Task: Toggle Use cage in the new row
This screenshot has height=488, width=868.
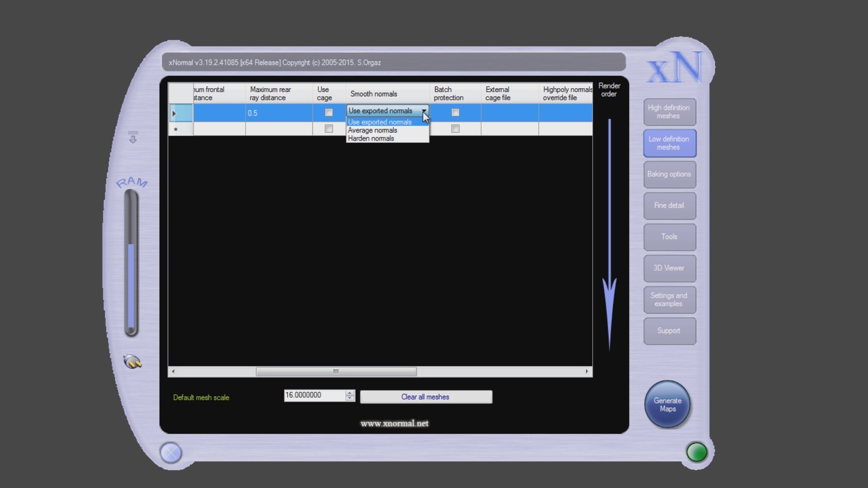Action: click(329, 129)
